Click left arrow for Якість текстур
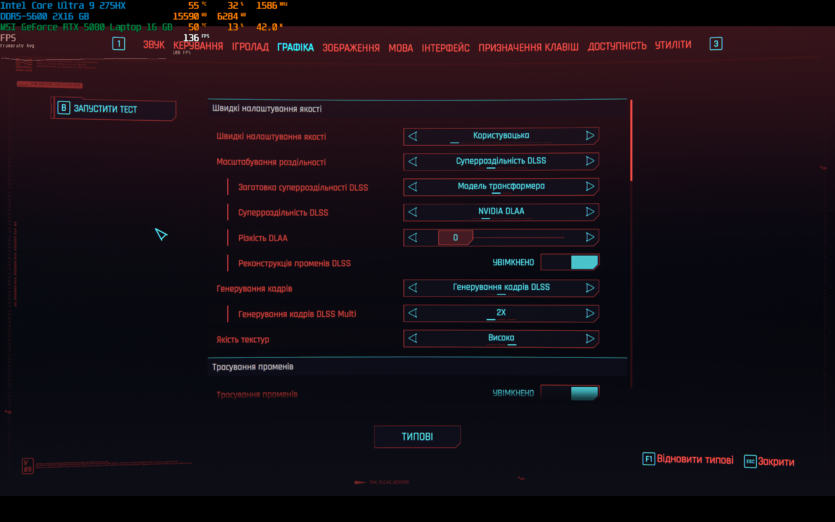The image size is (835, 522). [x=413, y=339]
